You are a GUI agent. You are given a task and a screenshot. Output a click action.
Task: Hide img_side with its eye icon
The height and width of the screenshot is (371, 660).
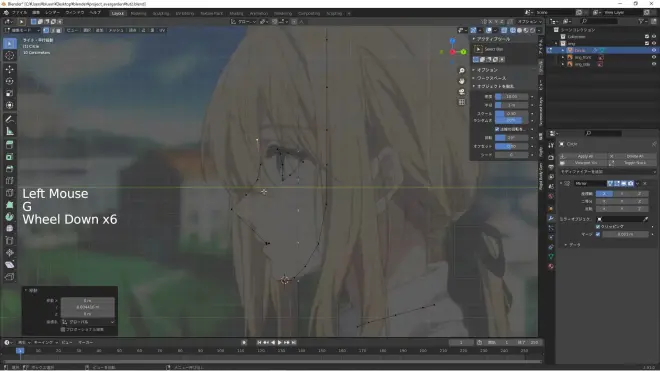[x=654, y=64]
